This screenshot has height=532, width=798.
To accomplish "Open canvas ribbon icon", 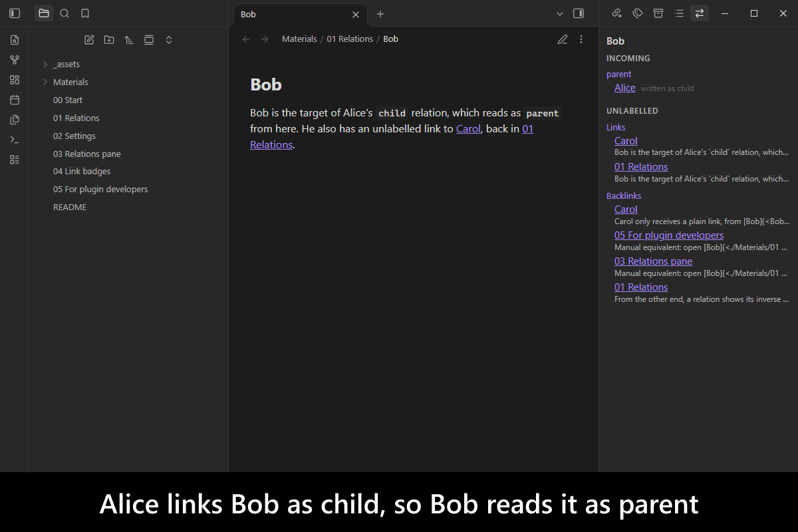I will tap(15, 80).
